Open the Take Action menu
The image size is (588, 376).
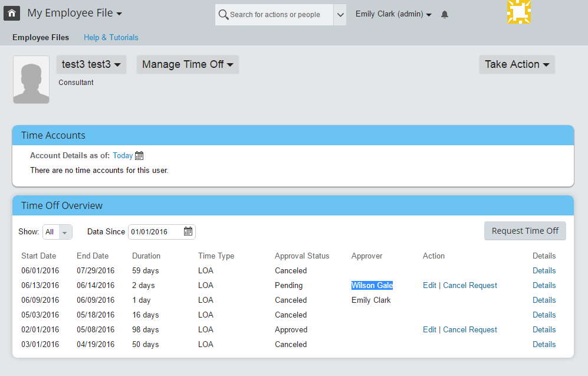pyautogui.click(x=517, y=64)
